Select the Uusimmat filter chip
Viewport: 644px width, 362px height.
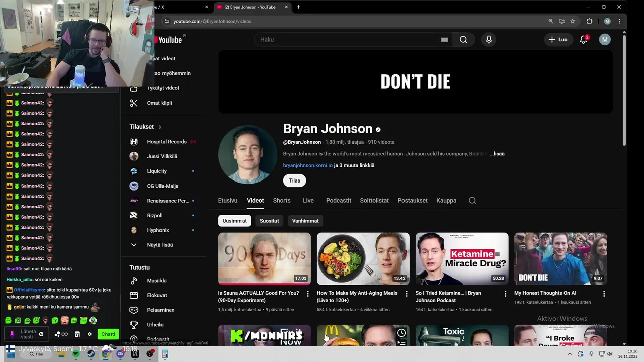pyautogui.click(x=234, y=221)
